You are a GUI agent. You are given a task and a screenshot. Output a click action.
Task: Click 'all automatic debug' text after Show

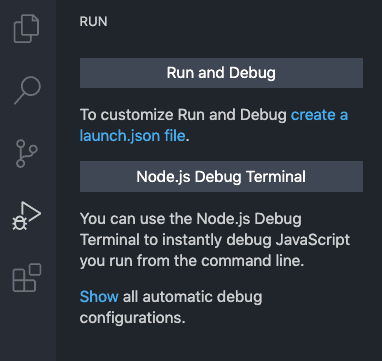click(x=192, y=297)
